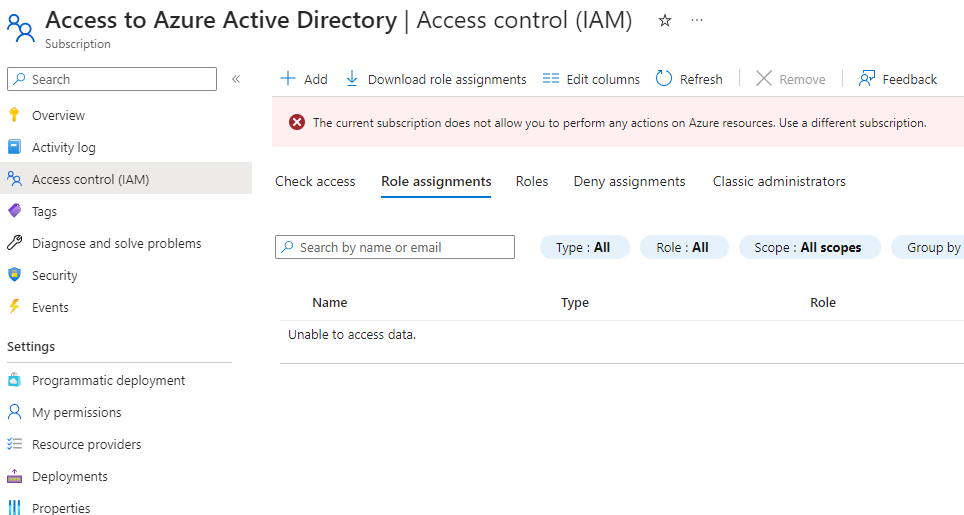Open Activity log in the sidebar
Viewport: 964px width, 515px height.
coord(64,147)
